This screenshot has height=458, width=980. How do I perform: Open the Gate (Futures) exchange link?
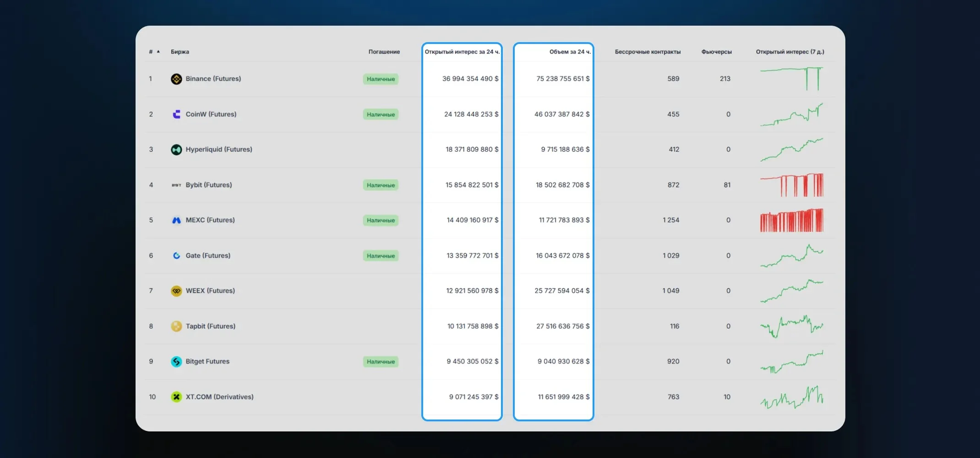tap(208, 256)
